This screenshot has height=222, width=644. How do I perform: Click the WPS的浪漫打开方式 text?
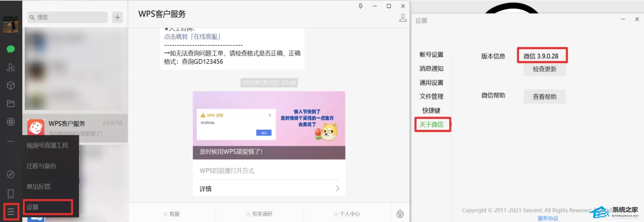click(x=227, y=171)
